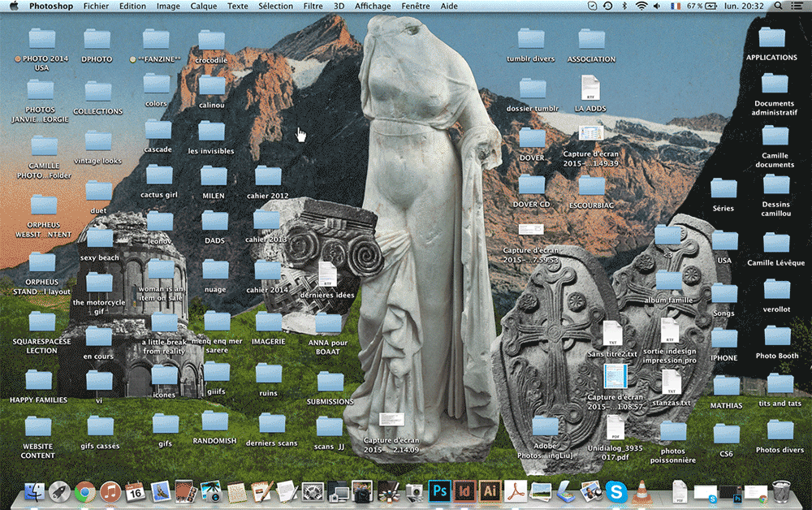The image size is (812, 510).
Task: Open VLC media player in dock
Action: point(641,491)
